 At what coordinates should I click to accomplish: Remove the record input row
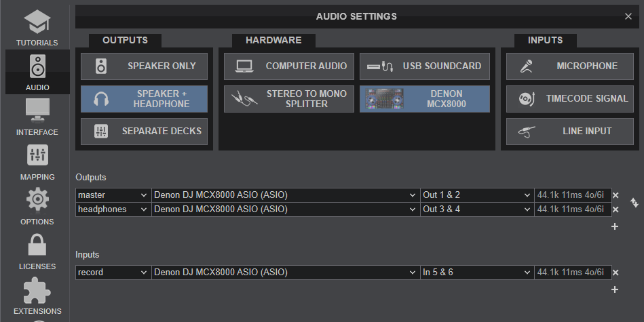[x=615, y=273]
